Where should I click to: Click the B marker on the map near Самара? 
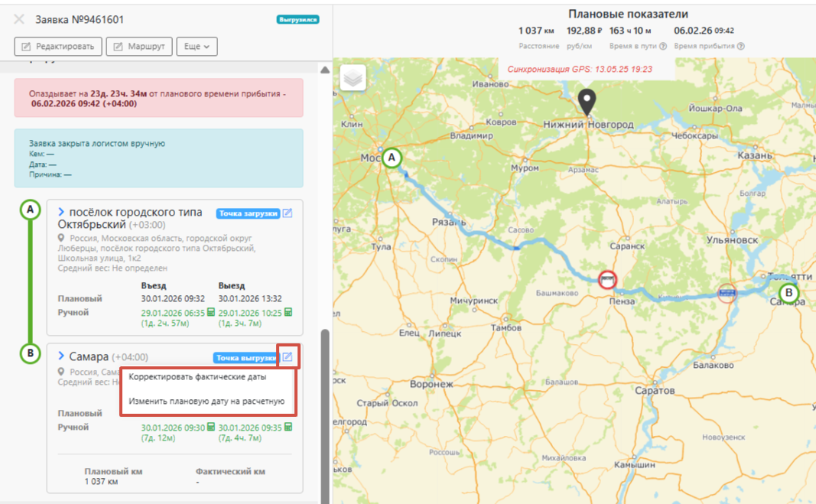(x=789, y=293)
